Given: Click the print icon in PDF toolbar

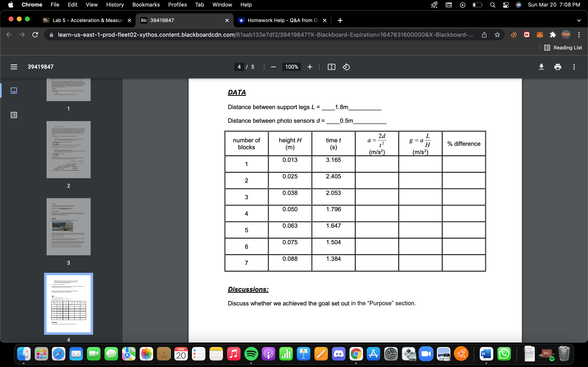Looking at the screenshot, I should (x=558, y=67).
